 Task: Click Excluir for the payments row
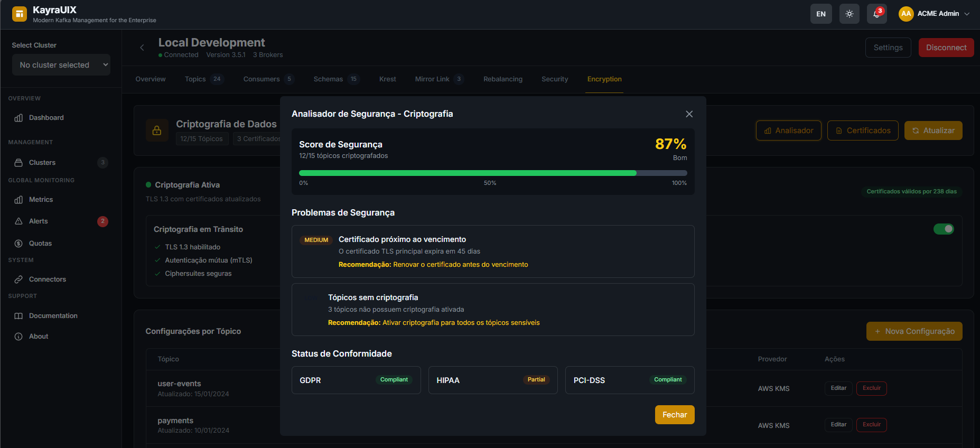tap(872, 425)
